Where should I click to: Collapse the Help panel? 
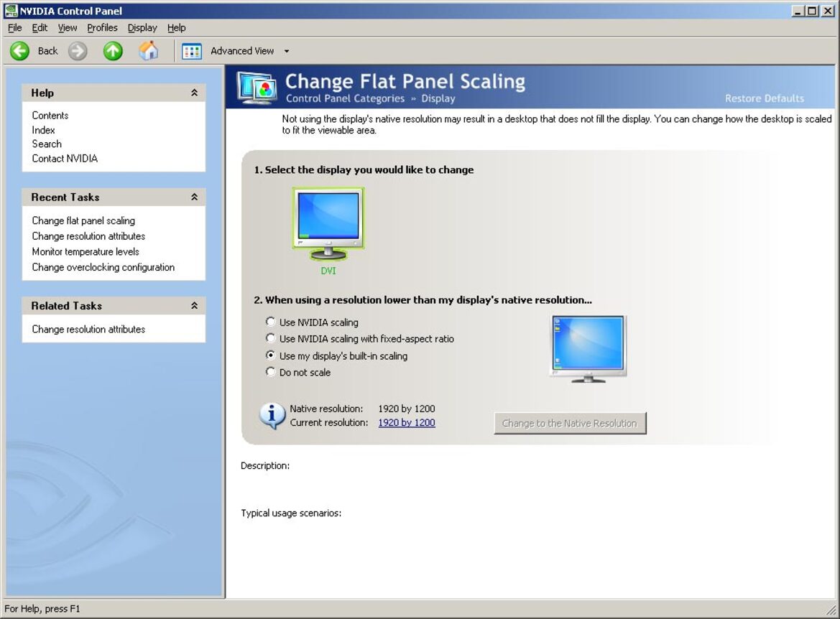[x=195, y=93]
